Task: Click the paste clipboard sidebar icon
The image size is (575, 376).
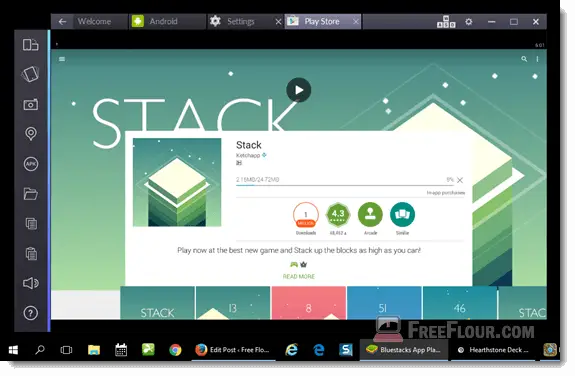Action: coord(31,253)
